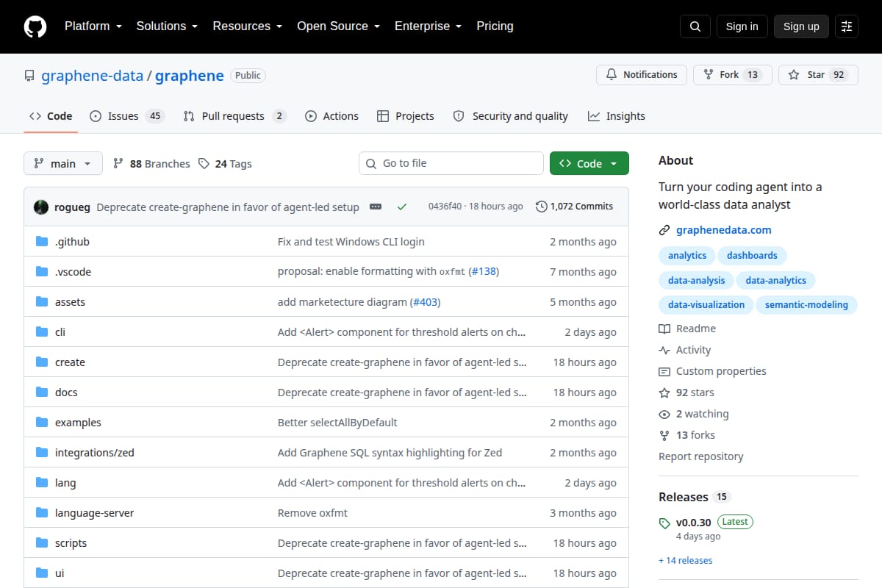This screenshot has height=588, width=882.
Task: Star the graphene repository
Action: [818, 75]
